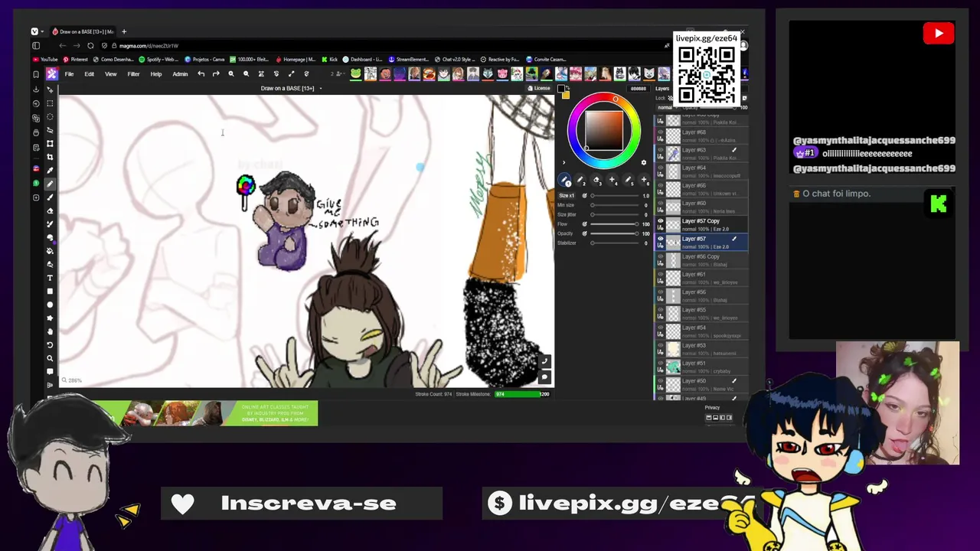Click the License button
Screen dimensions: 980x551
539,89
